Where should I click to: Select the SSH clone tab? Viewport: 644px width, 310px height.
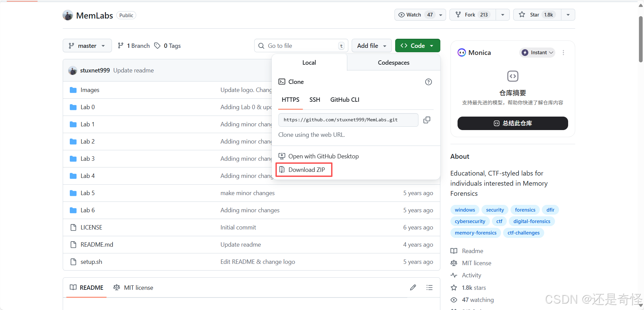click(315, 100)
